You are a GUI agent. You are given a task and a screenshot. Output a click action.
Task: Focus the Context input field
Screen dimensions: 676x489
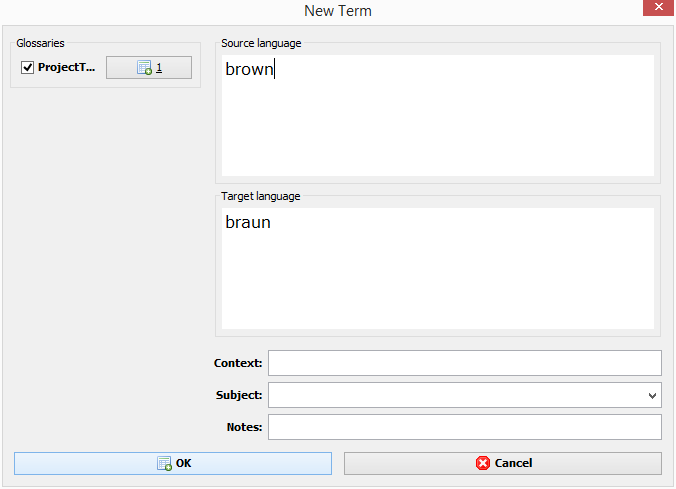(464, 362)
